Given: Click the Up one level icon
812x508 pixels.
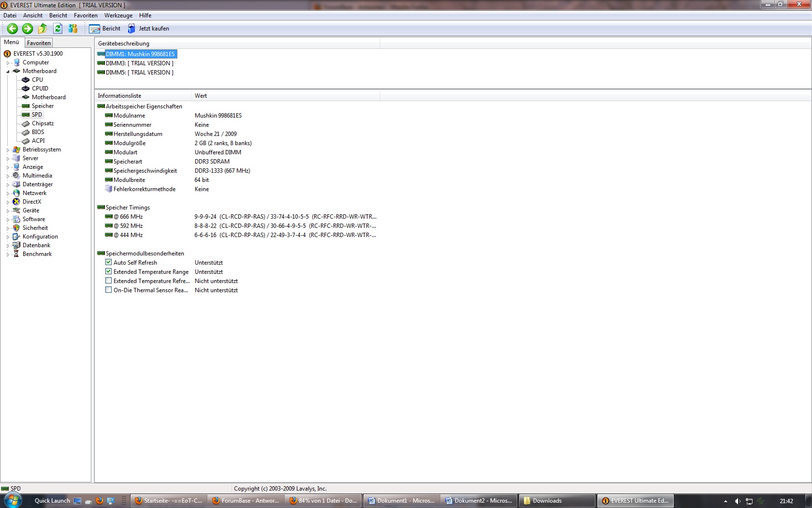Looking at the screenshot, I should tap(43, 29).
